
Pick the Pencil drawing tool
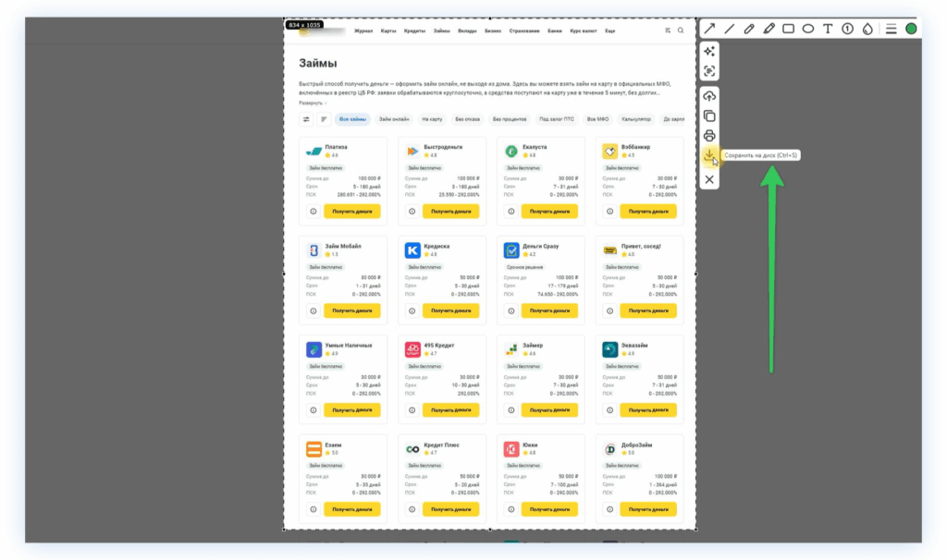(749, 29)
